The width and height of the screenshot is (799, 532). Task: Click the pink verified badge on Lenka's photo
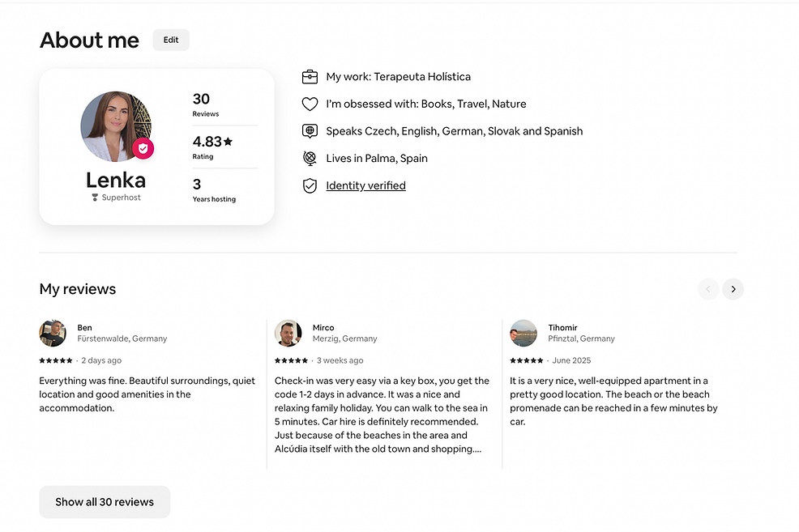pyautogui.click(x=143, y=149)
